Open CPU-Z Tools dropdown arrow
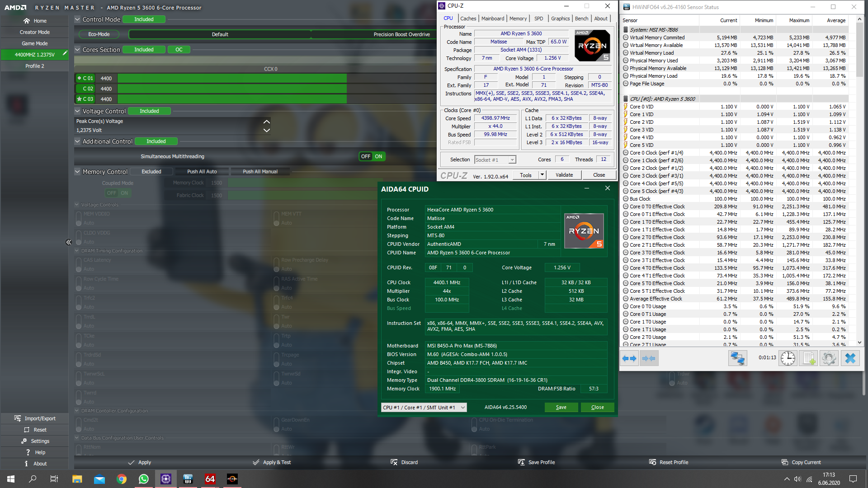 [x=542, y=175]
